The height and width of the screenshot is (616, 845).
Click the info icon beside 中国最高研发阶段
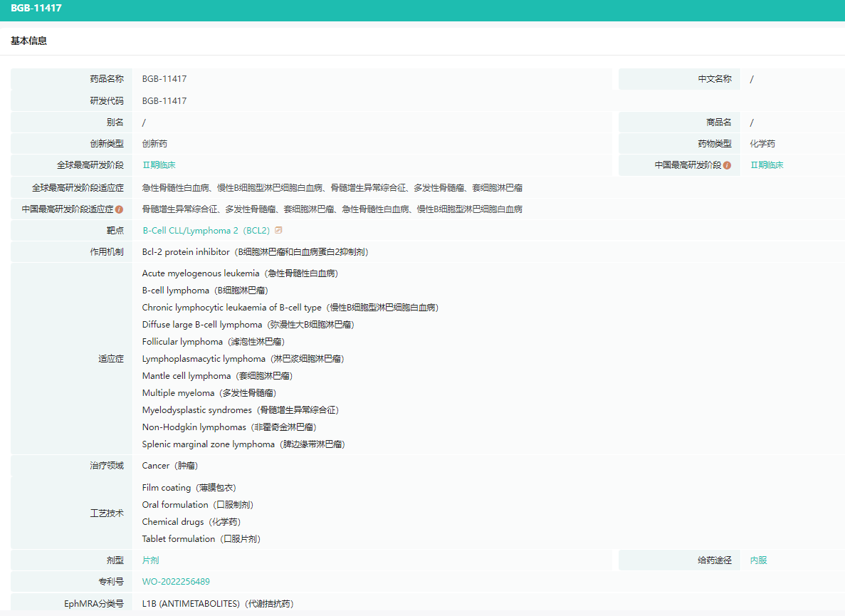[x=727, y=165]
